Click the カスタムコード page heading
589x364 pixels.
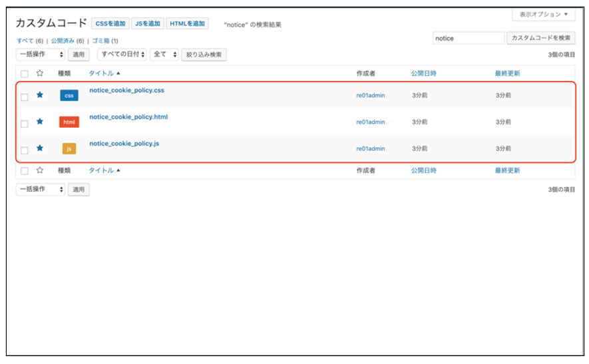click(51, 23)
